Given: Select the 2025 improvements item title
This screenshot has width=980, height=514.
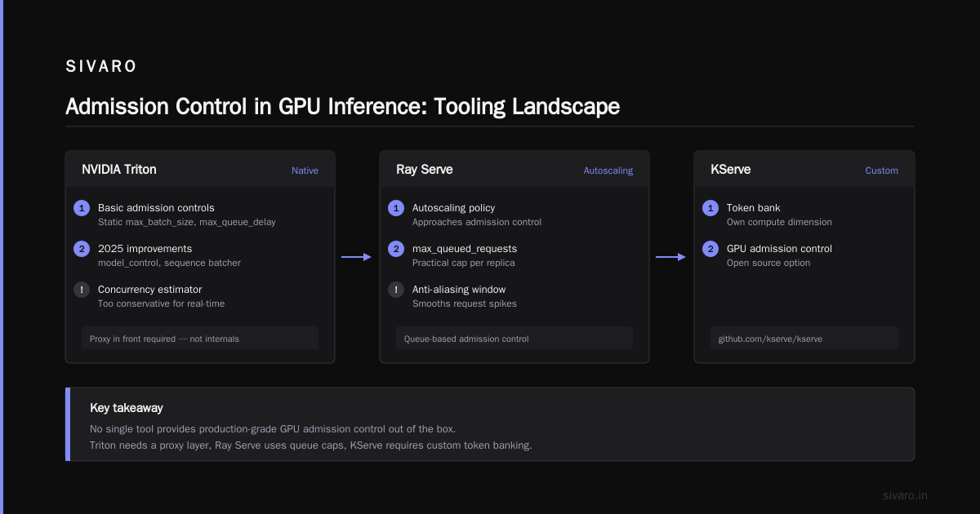Looking at the screenshot, I should [x=145, y=249].
